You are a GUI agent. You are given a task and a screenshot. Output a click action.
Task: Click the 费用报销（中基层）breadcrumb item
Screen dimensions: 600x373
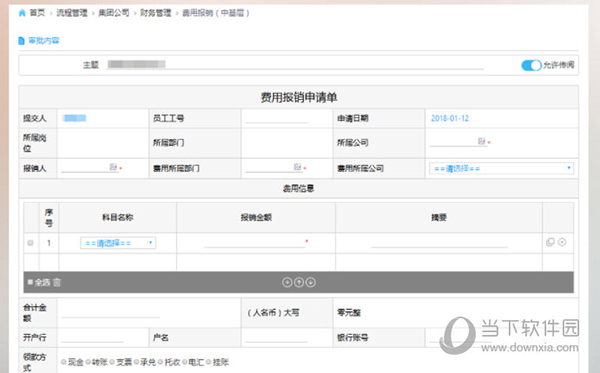click(x=215, y=13)
